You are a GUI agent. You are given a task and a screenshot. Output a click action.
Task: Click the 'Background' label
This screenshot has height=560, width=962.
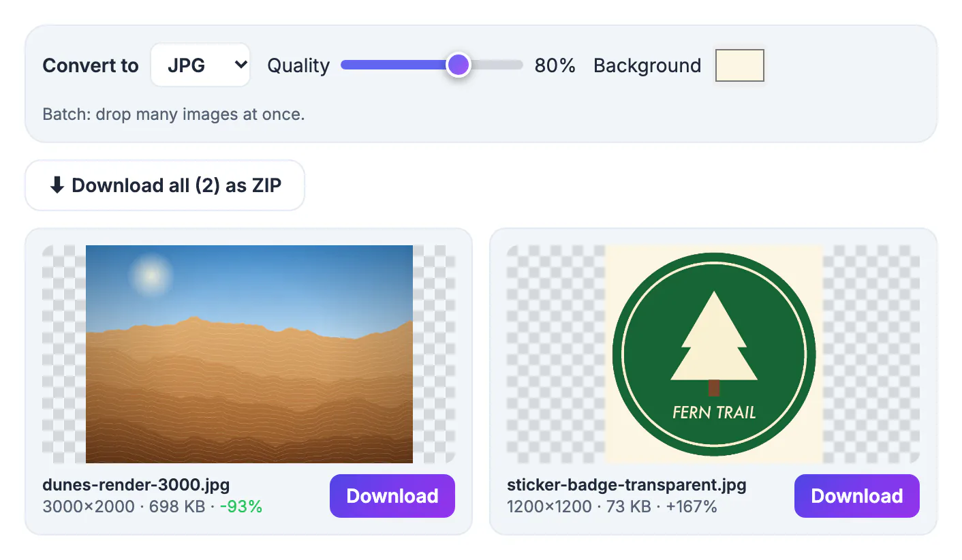[x=647, y=65]
